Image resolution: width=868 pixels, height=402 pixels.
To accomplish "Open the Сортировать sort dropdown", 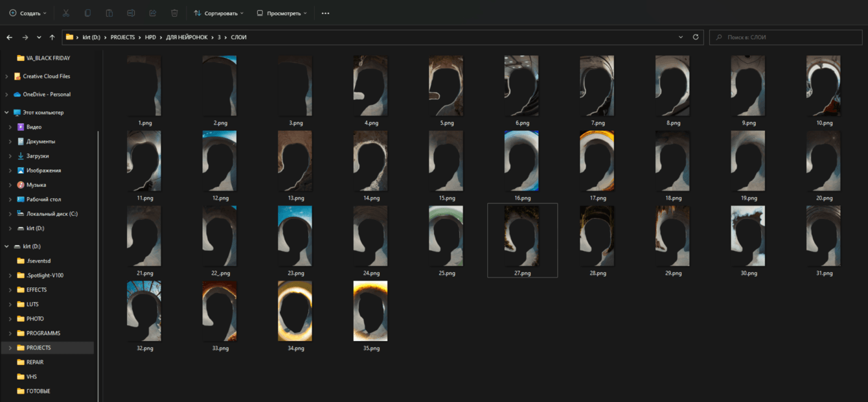I will (x=219, y=13).
